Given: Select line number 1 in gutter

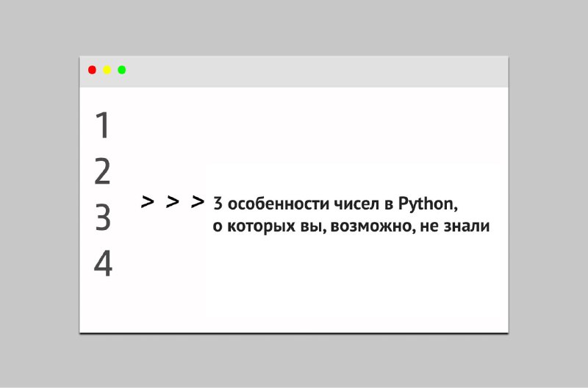Looking at the screenshot, I should [102, 125].
